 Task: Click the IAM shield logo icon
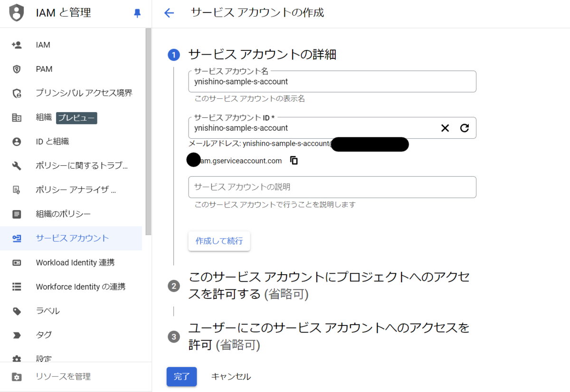pos(17,13)
